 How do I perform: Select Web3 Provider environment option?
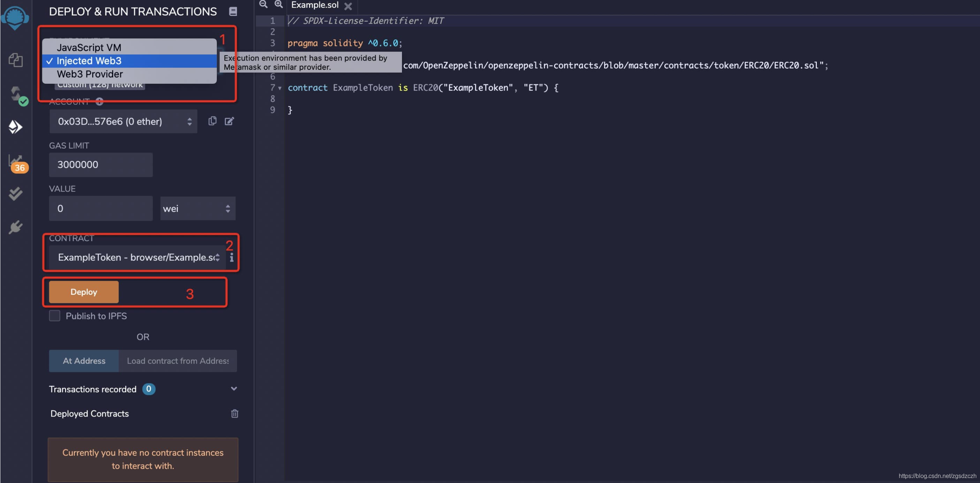coord(89,74)
